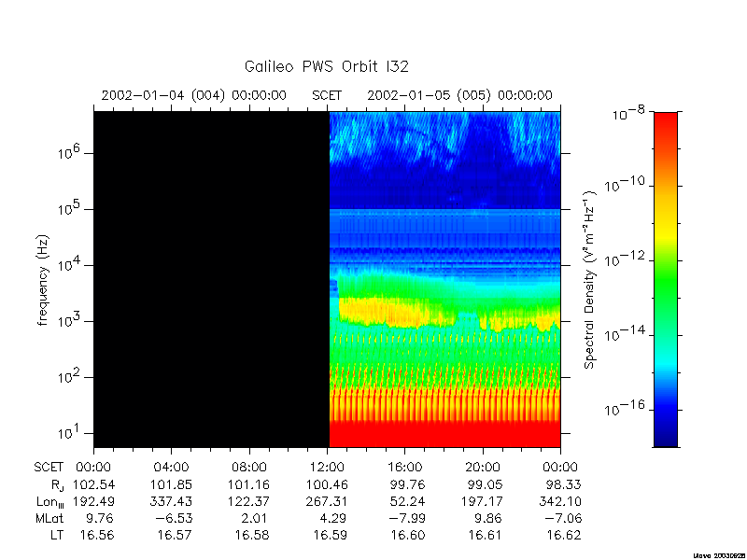
Task: Click the longitude value 342.10
Action: tap(560, 501)
